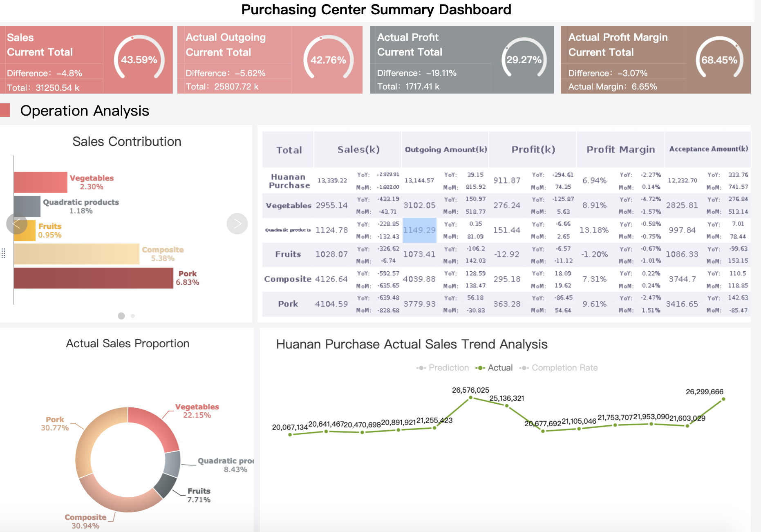Click the Profit Margin column header
Viewport: 761px width, 532px height.
point(620,150)
